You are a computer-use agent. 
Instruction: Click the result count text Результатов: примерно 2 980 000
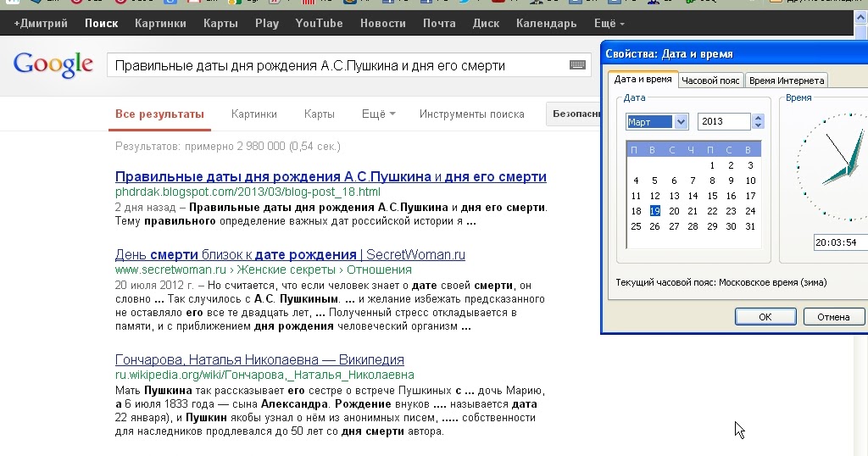227,146
